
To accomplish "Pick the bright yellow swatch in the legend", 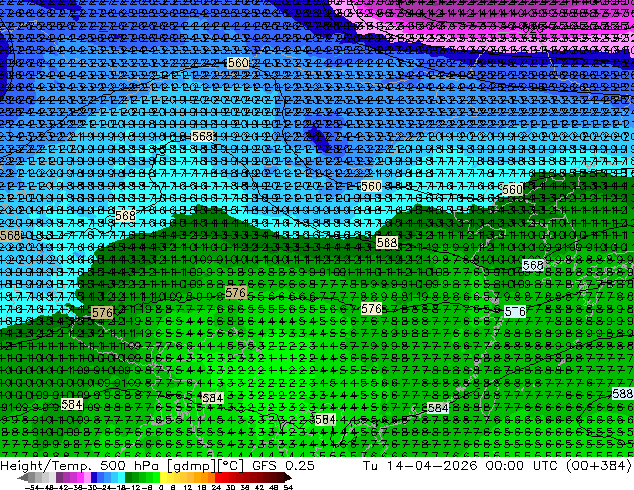I will [163, 478].
